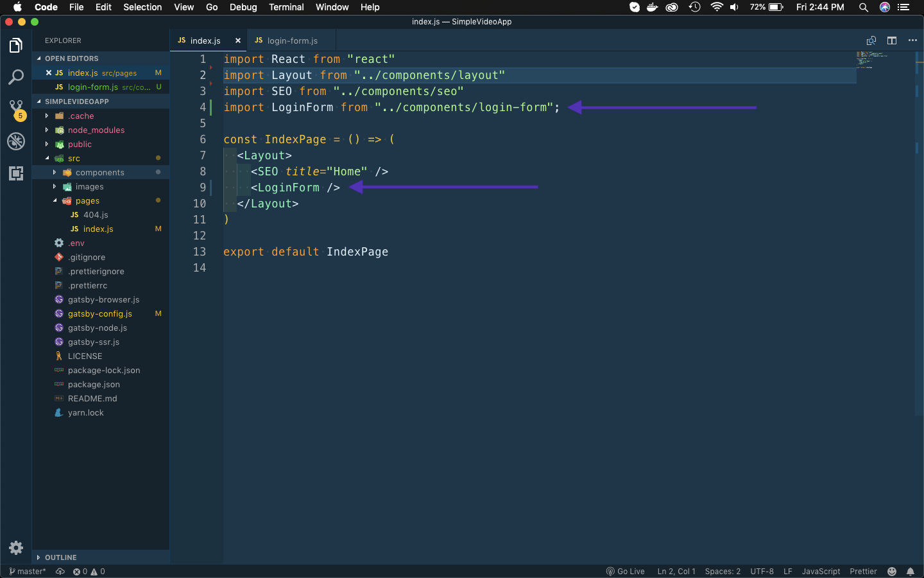Image resolution: width=924 pixels, height=578 pixels.
Task: Close index.js in Open Editors list
Action: tap(49, 73)
